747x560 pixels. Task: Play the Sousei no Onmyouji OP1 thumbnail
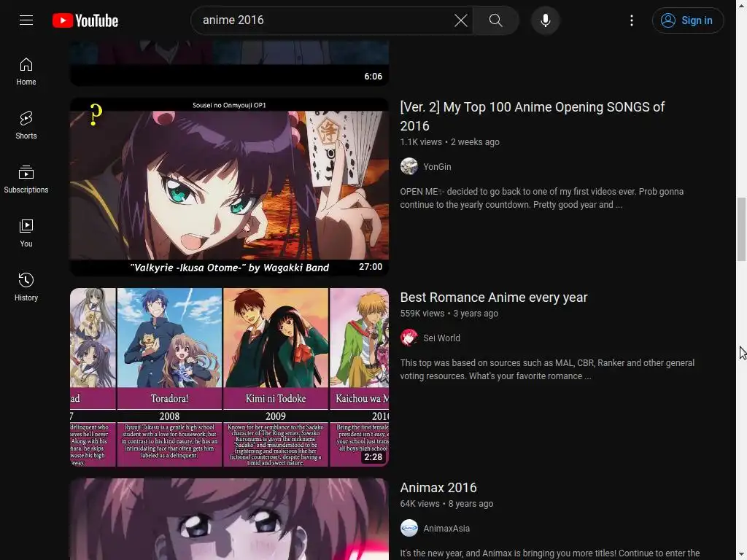(x=229, y=187)
